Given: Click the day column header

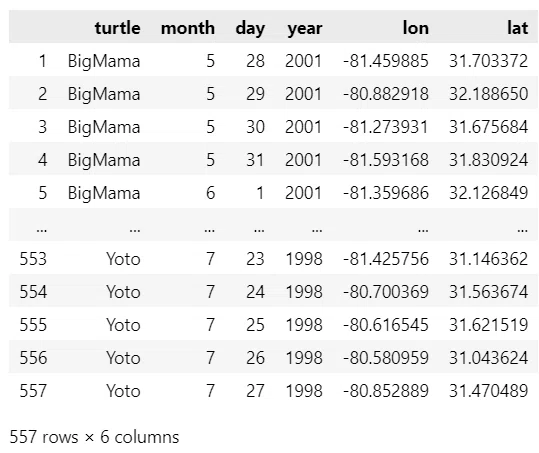Looking at the screenshot, I should coord(250,29).
